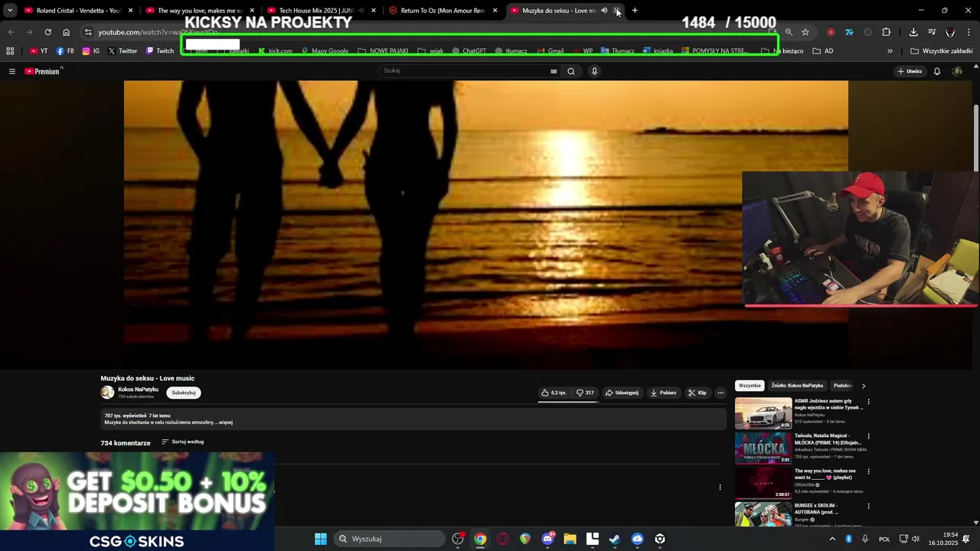Open MŁOCKA suggested video thumbnail
This screenshot has height=551, width=980.
[x=763, y=448]
